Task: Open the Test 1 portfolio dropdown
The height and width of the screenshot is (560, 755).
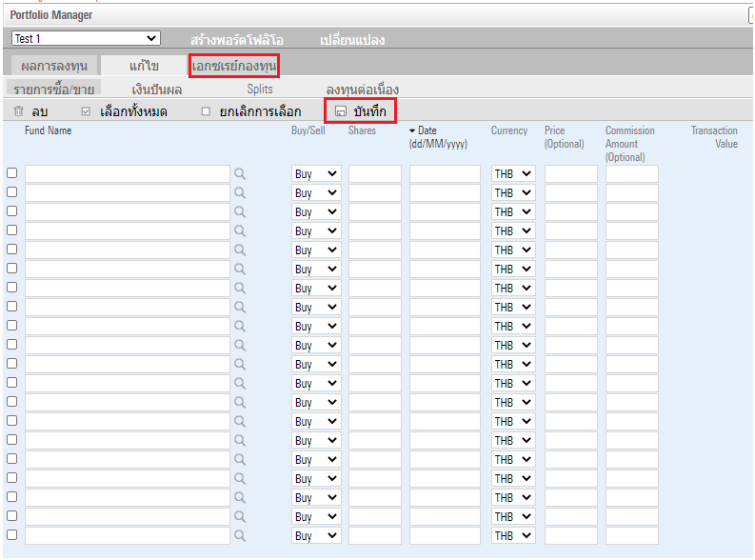Action: coord(86,38)
